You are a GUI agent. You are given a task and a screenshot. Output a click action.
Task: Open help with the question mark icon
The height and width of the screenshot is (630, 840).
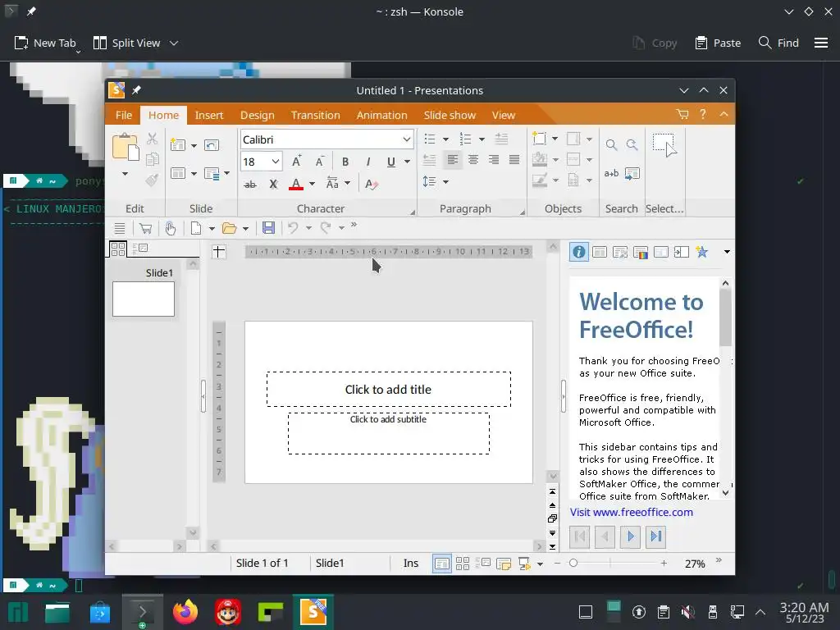pyautogui.click(x=703, y=114)
